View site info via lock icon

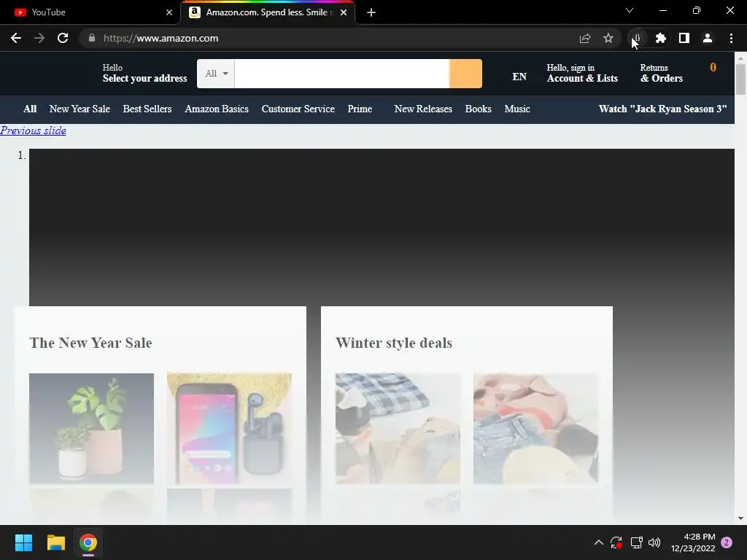92,38
